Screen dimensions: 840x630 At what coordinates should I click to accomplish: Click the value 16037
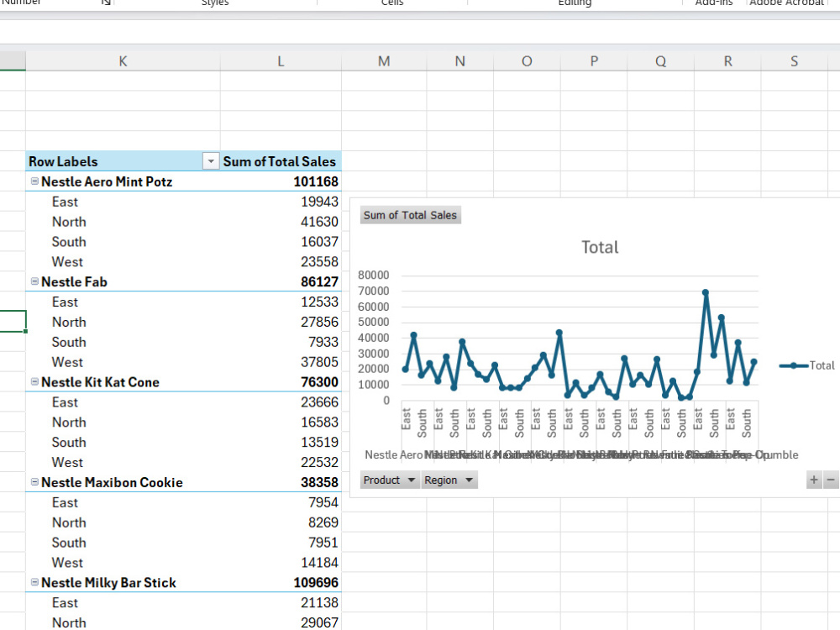(319, 242)
